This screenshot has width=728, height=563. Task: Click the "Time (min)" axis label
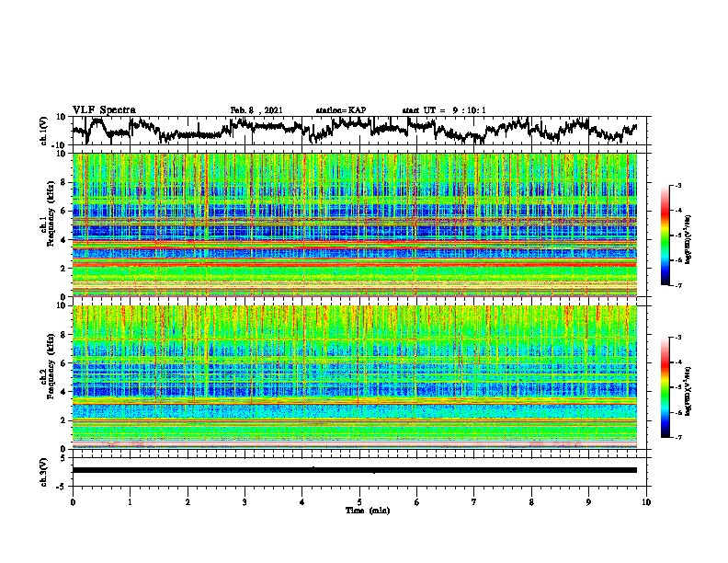click(x=368, y=511)
